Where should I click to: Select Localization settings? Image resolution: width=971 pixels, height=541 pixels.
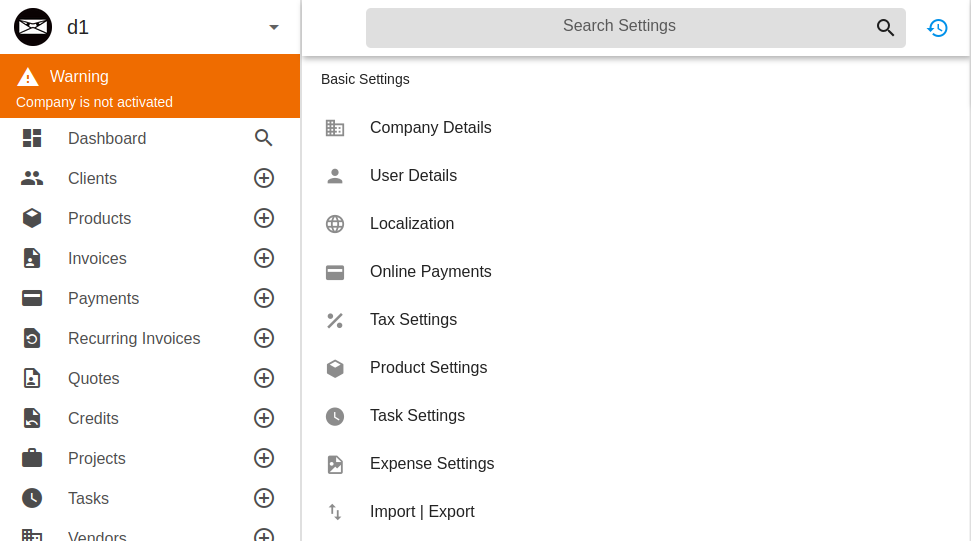pyautogui.click(x=411, y=224)
